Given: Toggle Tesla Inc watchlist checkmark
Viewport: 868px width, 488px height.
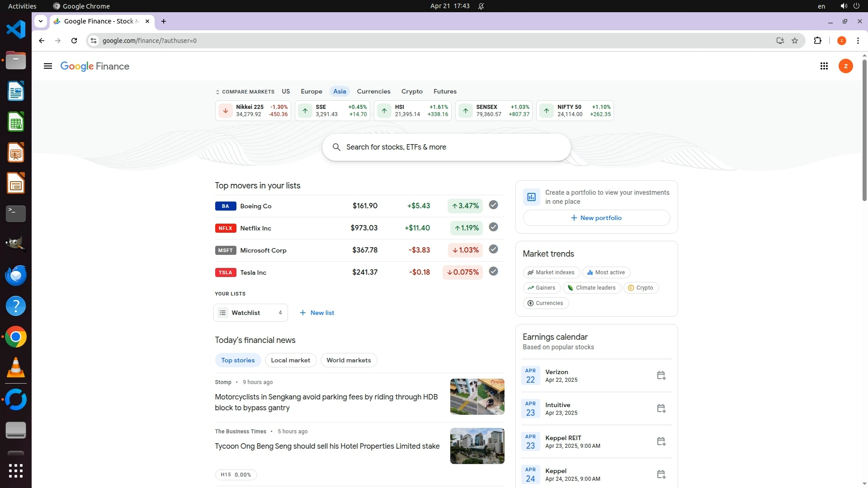Looking at the screenshot, I should (x=493, y=272).
